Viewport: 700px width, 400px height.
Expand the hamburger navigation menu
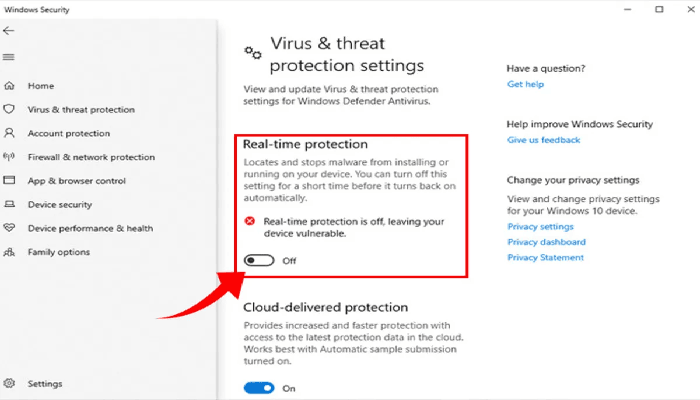coord(9,57)
